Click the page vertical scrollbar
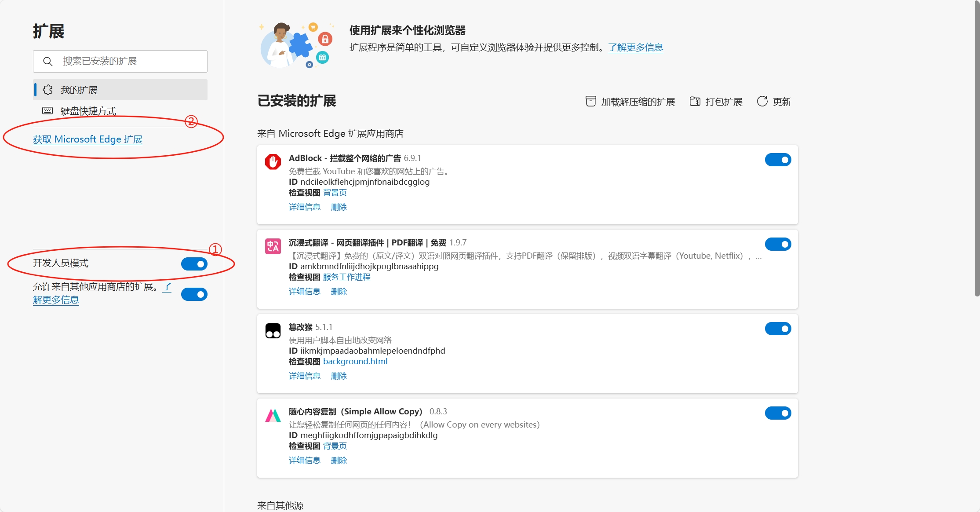The width and height of the screenshot is (980, 512). point(977,150)
